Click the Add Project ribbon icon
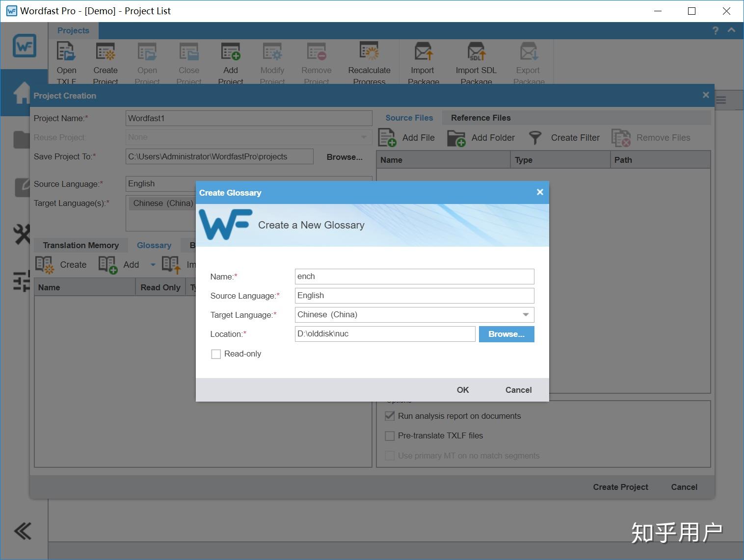The height and width of the screenshot is (560, 744). [x=231, y=51]
